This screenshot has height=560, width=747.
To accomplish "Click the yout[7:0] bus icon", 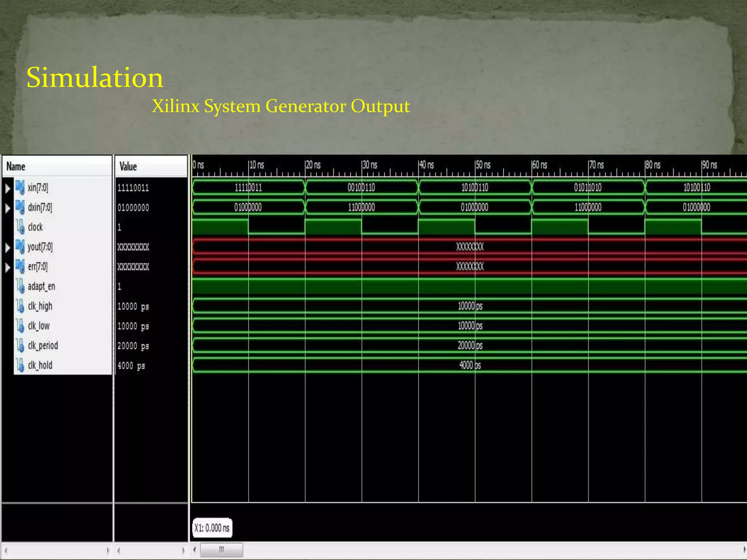I will tap(20, 247).
